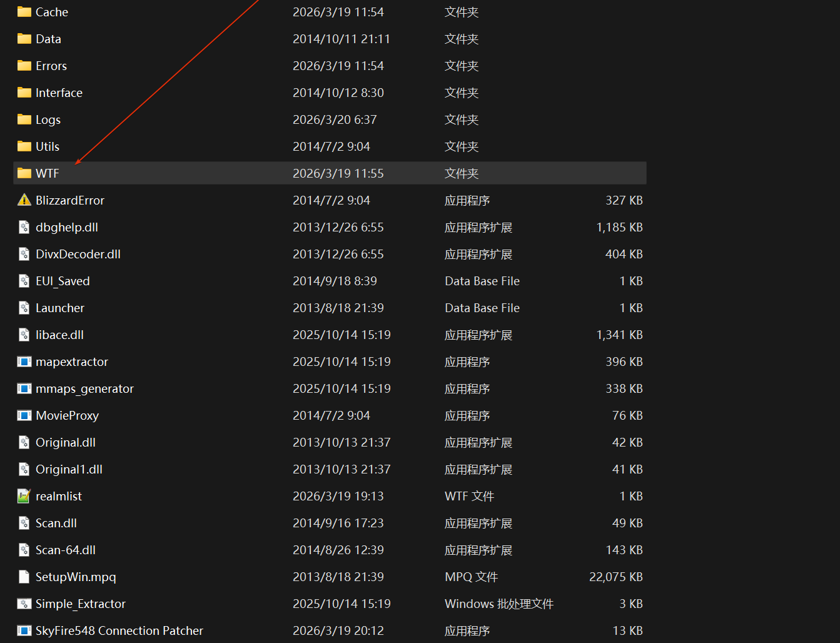Select the SkyFire548 Connection Patcher icon
The image size is (840, 643).
coord(24,630)
